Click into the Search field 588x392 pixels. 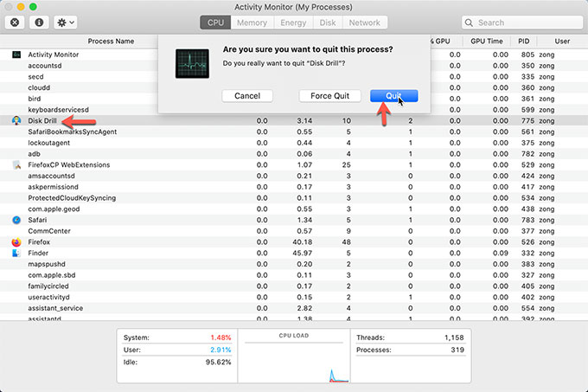pyautogui.click(x=522, y=22)
